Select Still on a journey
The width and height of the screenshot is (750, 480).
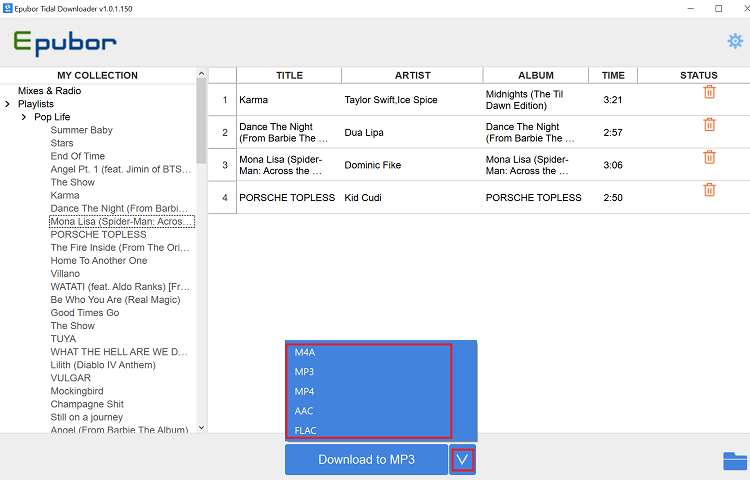[x=87, y=417]
